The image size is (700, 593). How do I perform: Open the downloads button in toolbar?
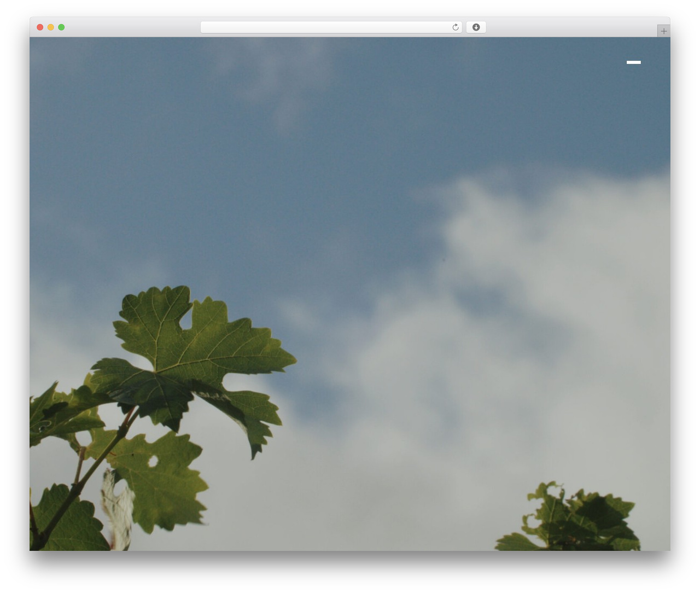[476, 27]
